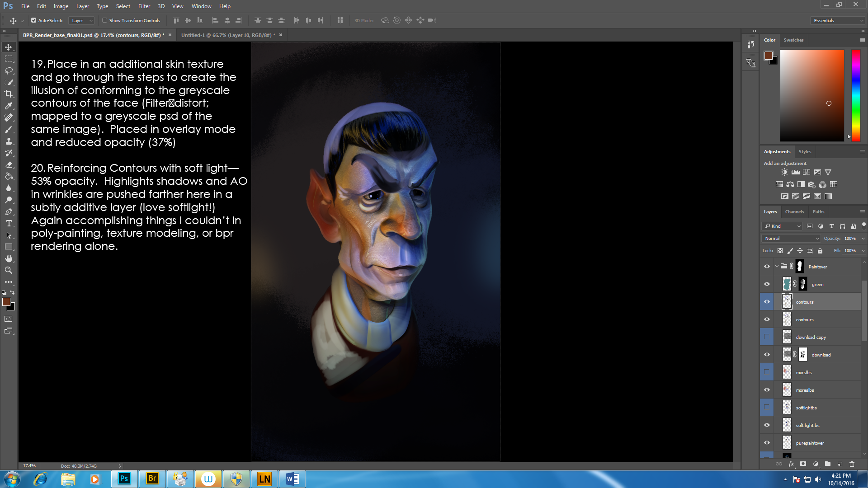This screenshot has width=868, height=488.
Task: Open the Filter menu
Action: pos(144,6)
